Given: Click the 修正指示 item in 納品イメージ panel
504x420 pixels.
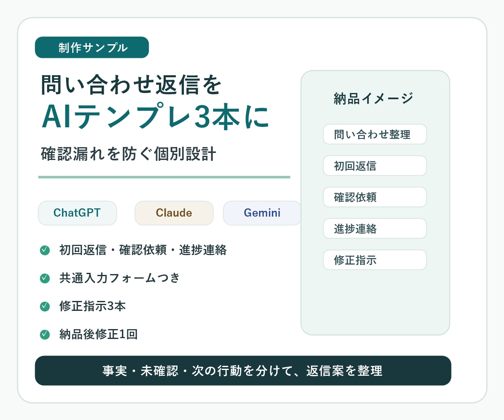Looking at the screenshot, I should tap(375, 260).
